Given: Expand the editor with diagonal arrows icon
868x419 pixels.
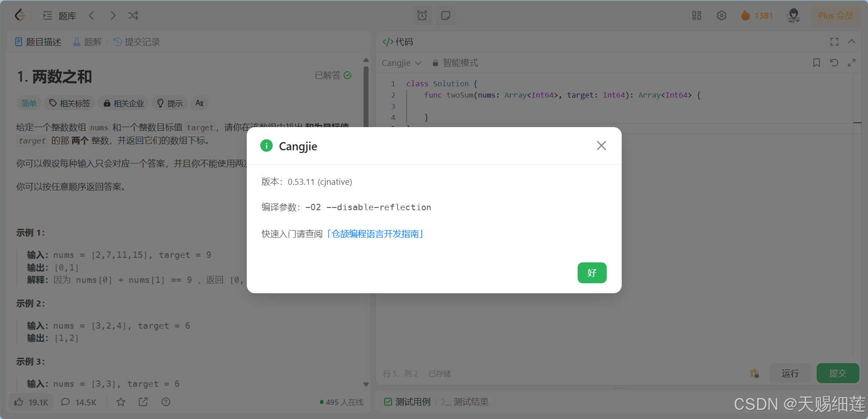Looking at the screenshot, I should tap(852, 63).
